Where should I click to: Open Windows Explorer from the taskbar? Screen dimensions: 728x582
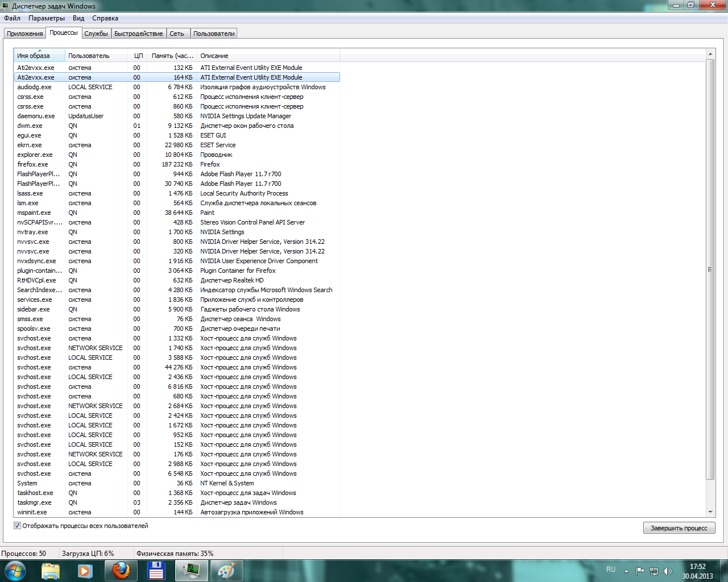(51, 571)
